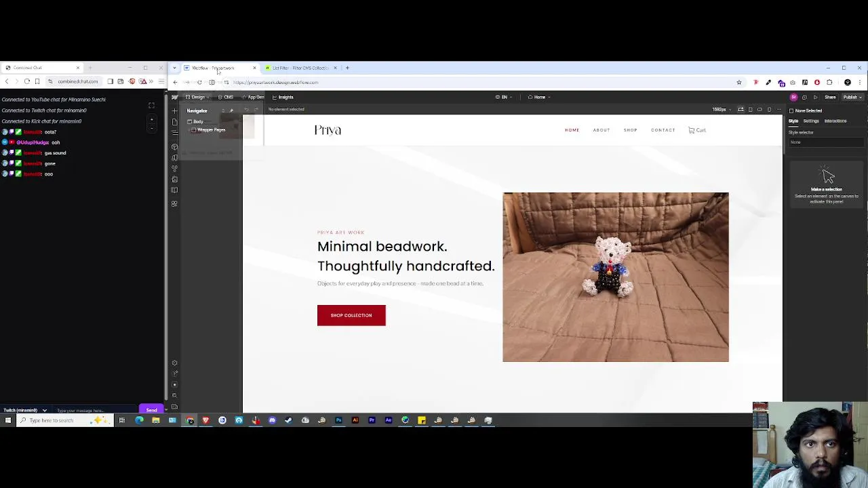Viewport: 868px width, 488px height.
Task: Open the Assets image panel
Action: [175, 180]
